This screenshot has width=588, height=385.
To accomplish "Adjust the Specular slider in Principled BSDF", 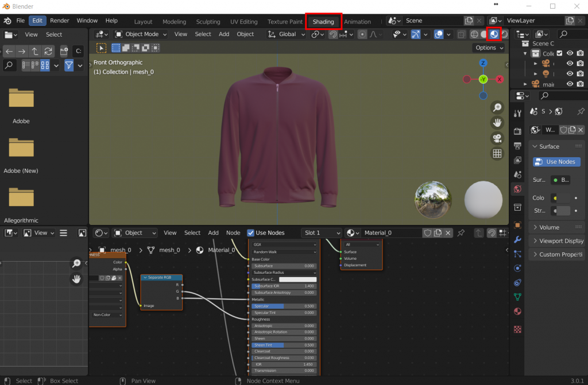I will pos(284,306).
